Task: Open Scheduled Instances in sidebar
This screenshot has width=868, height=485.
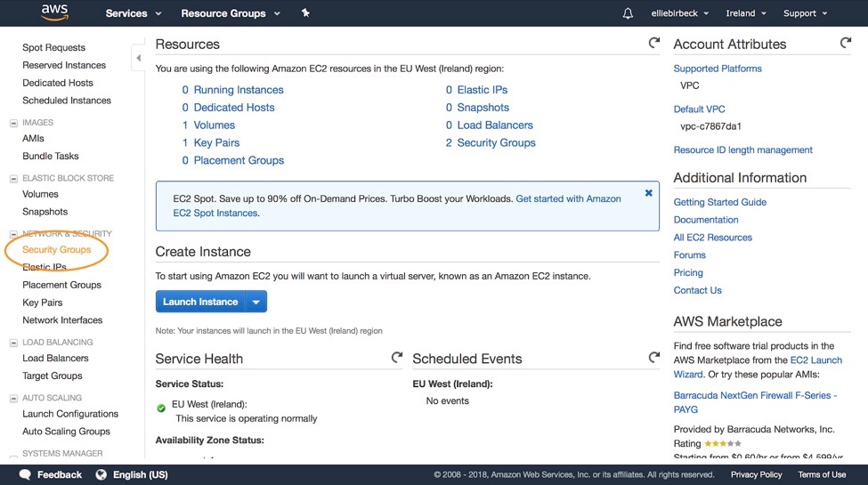Action: (x=67, y=101)
